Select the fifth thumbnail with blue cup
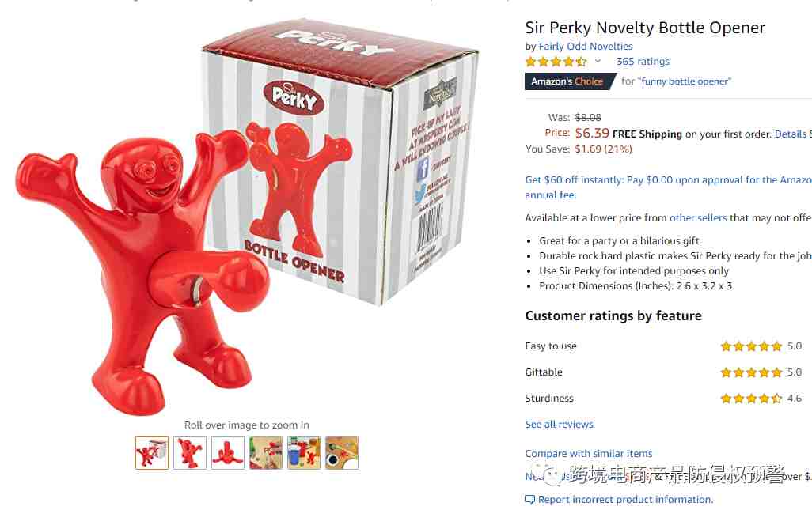This screenshot has width=812, height=510. click(x=304, y=452)
